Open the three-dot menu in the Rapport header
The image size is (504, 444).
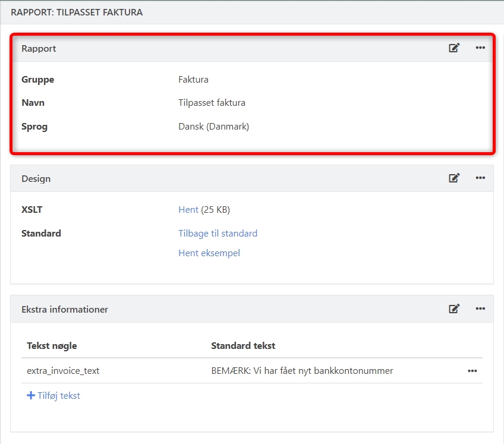480,48
